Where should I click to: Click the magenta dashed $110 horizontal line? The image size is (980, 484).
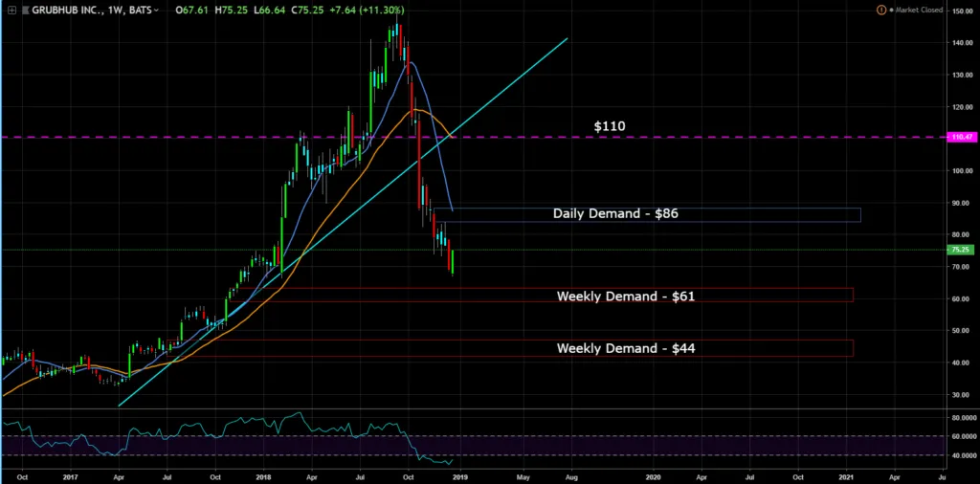coord(191,138)
